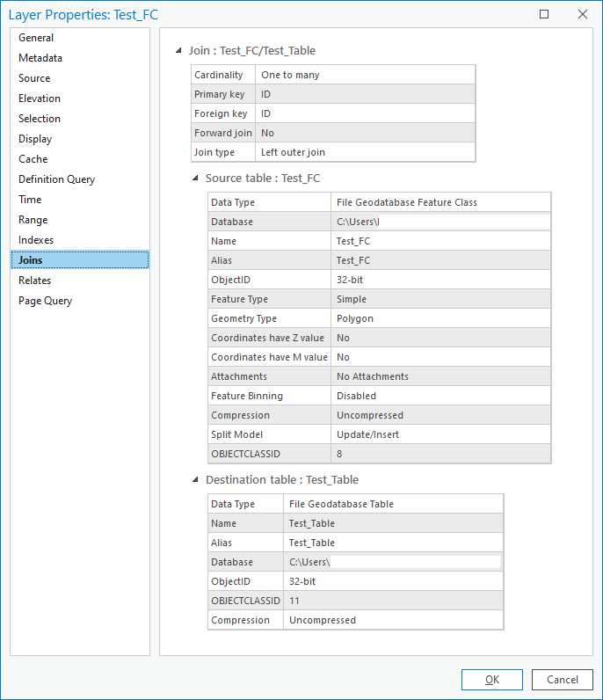Click the 'Primary key' label cell
603x700 pixels.
coord(223,94)
